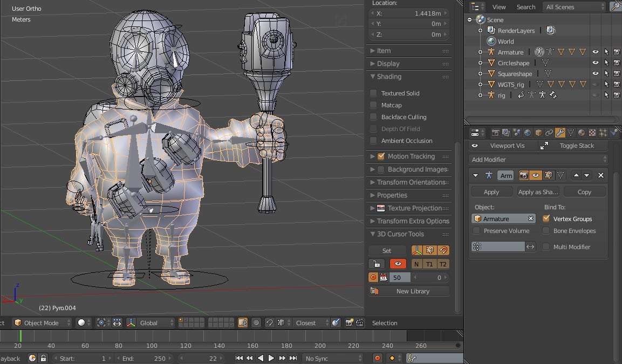Toggle manipulator axes icon in 3D header
Image resolution: width=622 pixels, height=364 pixels.
coord(131,323)
